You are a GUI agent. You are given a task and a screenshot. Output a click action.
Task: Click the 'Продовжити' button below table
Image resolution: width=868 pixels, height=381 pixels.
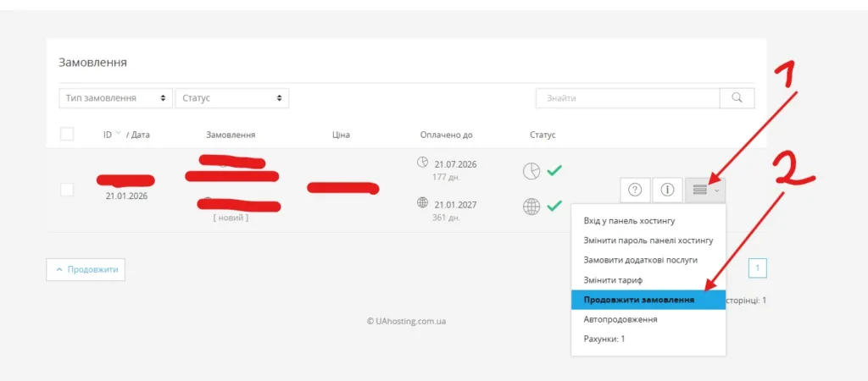click(x=86, y=270)
